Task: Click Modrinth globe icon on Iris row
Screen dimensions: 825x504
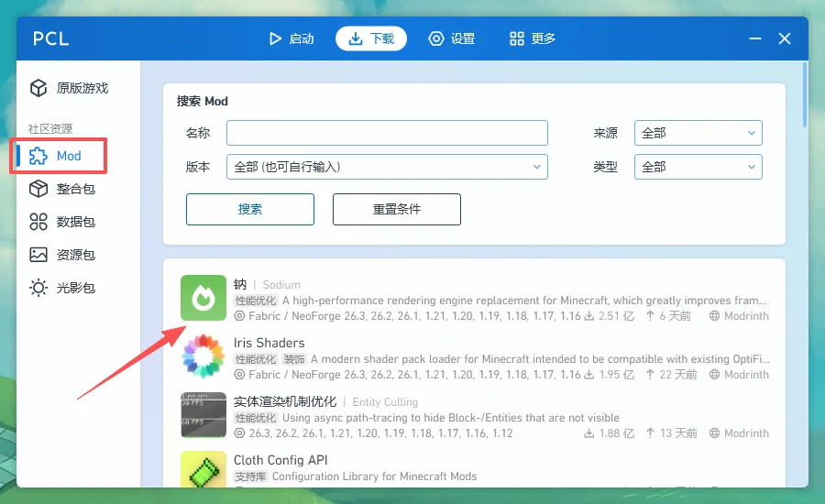Action: pos(714,375)
